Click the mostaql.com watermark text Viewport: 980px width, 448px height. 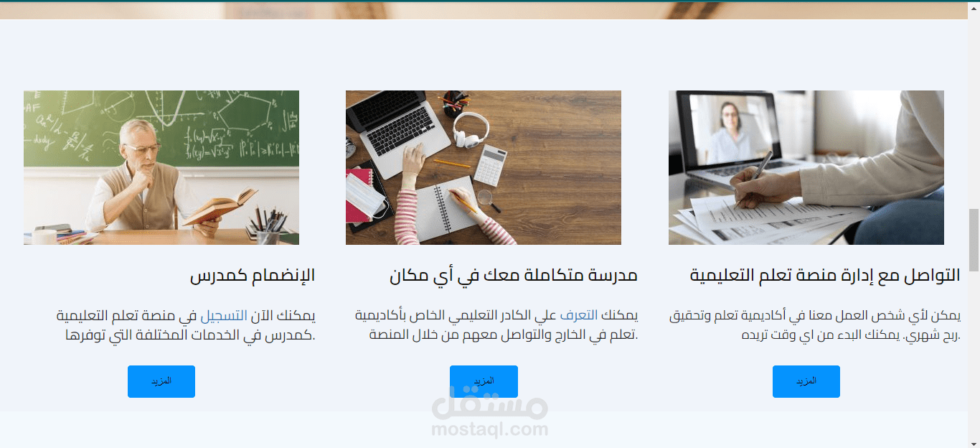pos(490,430)
